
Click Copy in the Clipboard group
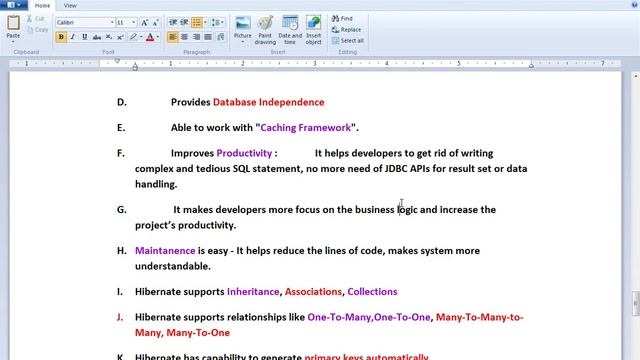(x=38, y=29)
